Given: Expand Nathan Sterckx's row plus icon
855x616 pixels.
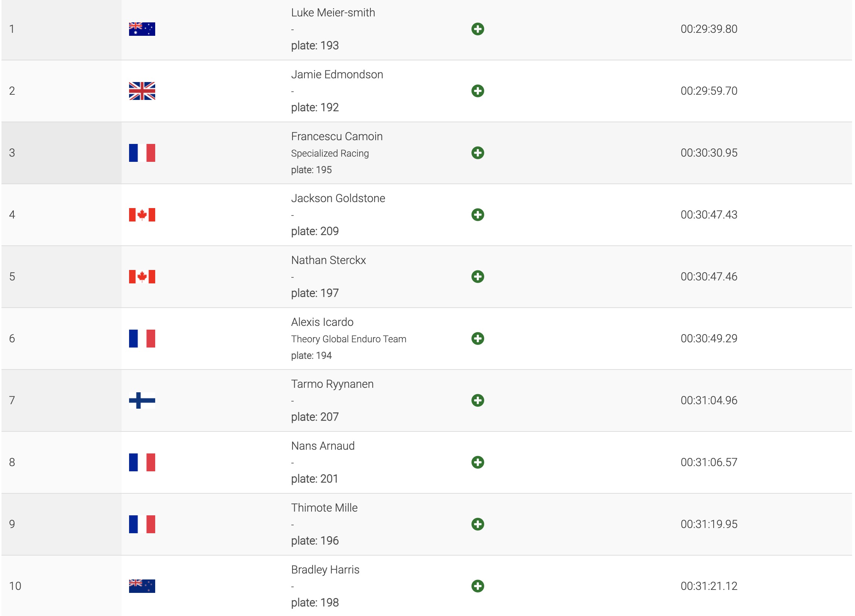Looking at the screenshot, I should click(x=477, y=277).
